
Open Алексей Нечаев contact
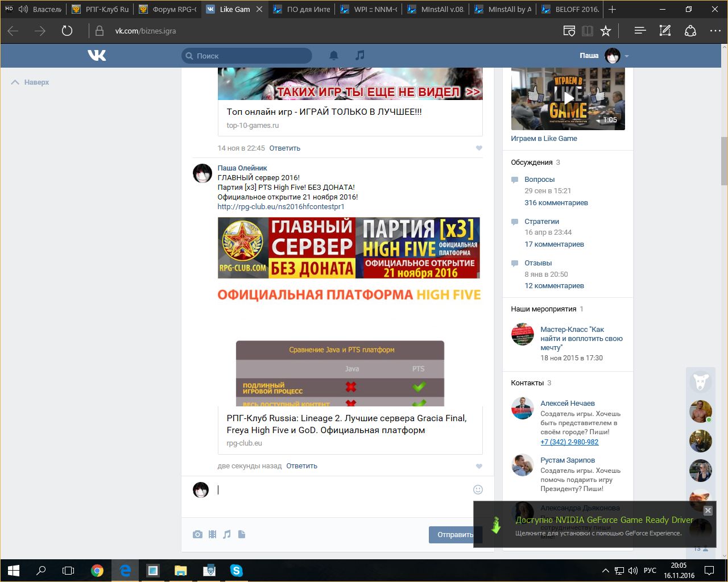pyautogui.click(x=568, y=404)
